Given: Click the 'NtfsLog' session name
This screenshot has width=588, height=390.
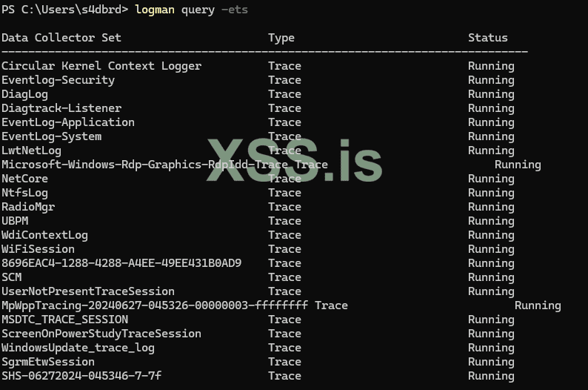Looking at the screenshot, I should 24,193.
